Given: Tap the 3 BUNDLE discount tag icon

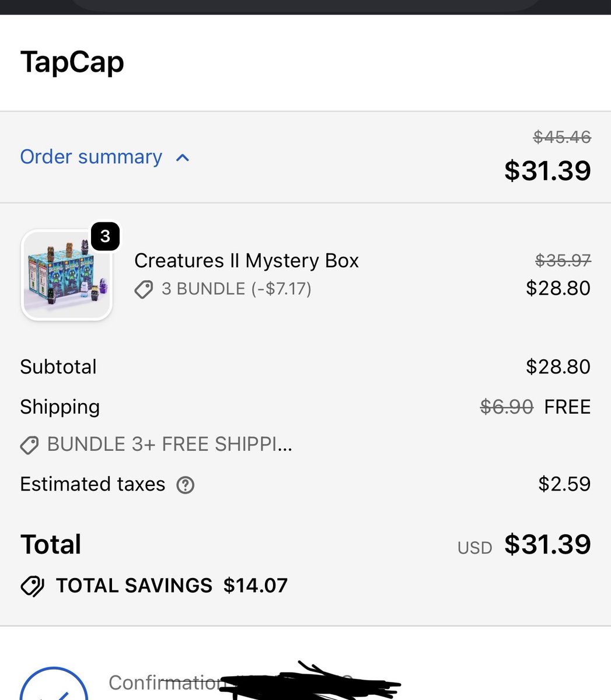Looking at the screenshot, I should click(144, 289).
